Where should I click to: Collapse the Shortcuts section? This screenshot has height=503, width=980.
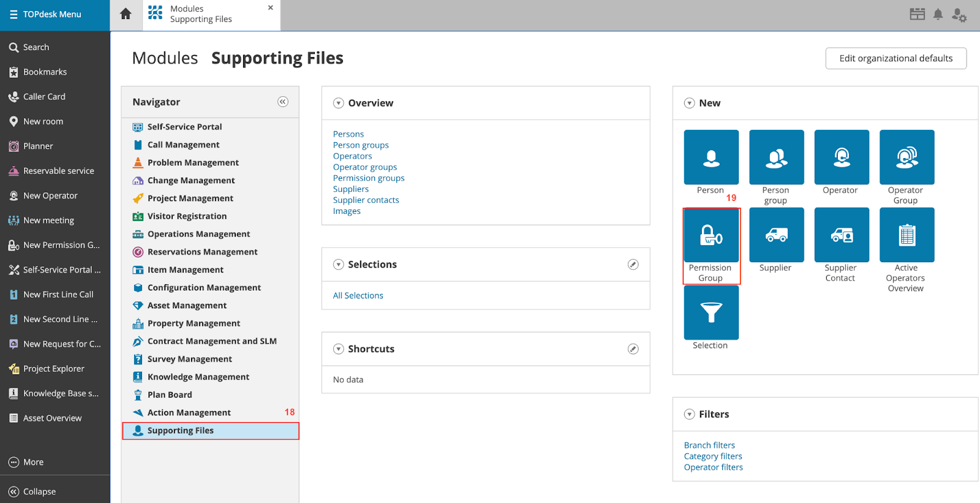(338, 349)
